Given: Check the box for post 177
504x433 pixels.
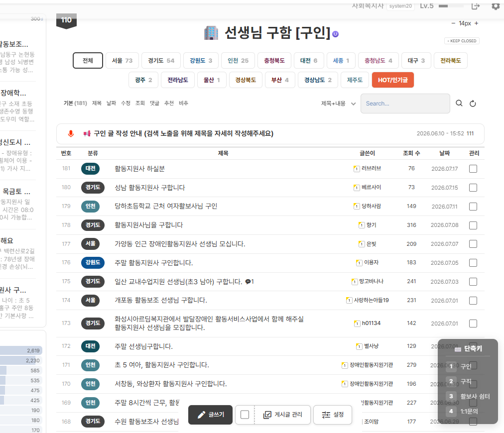Looking at the screenshot, I should click(x=473, y=244).
